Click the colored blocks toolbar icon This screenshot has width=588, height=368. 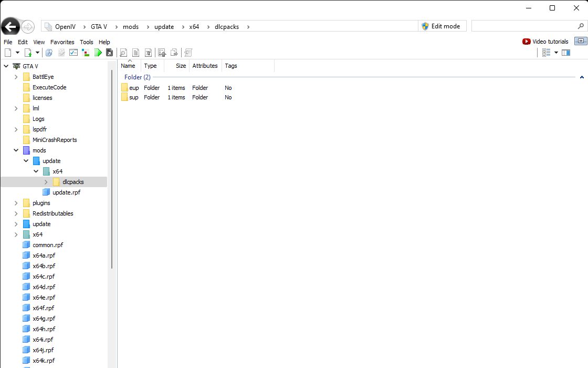pyautogui.click(x=86, y=53)
